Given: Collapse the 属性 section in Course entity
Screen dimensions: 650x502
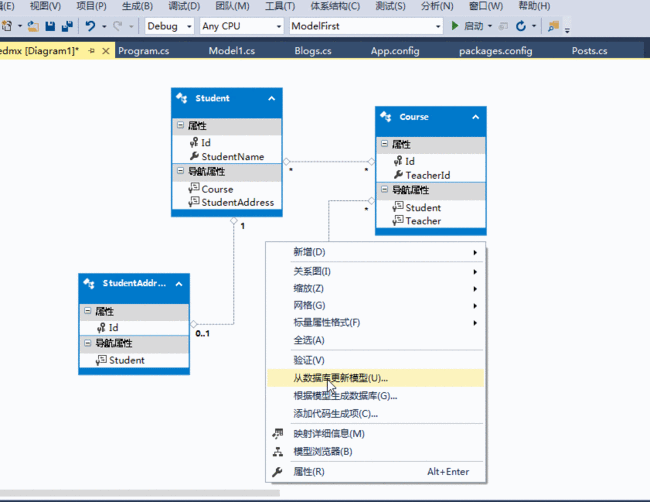Looking at the screenshot, I should [x=384, y=143].
